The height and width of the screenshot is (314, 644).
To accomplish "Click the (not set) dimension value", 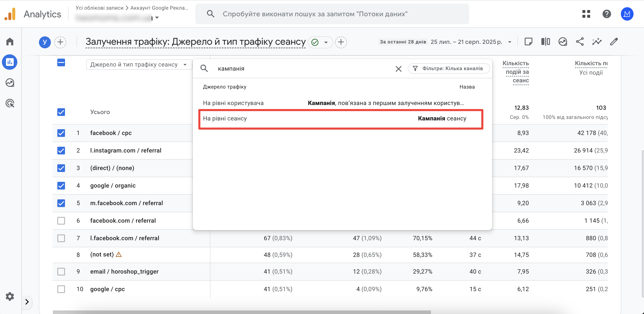I will [102, 255].
